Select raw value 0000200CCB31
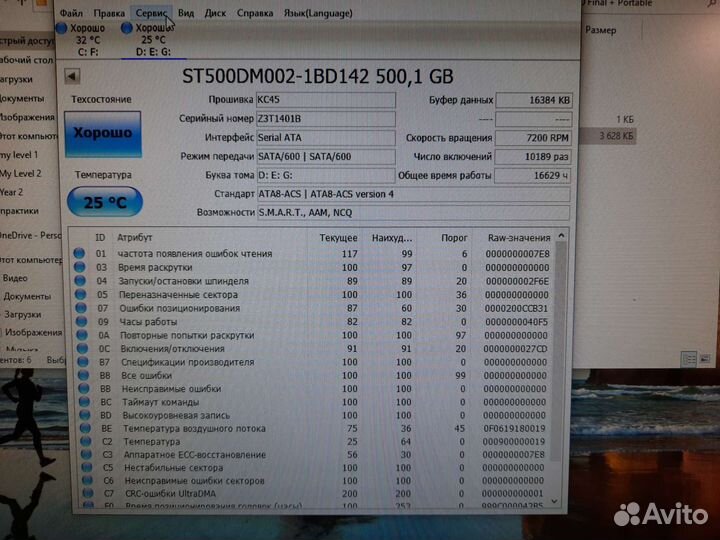720x540 pixels. pos(517,308)
